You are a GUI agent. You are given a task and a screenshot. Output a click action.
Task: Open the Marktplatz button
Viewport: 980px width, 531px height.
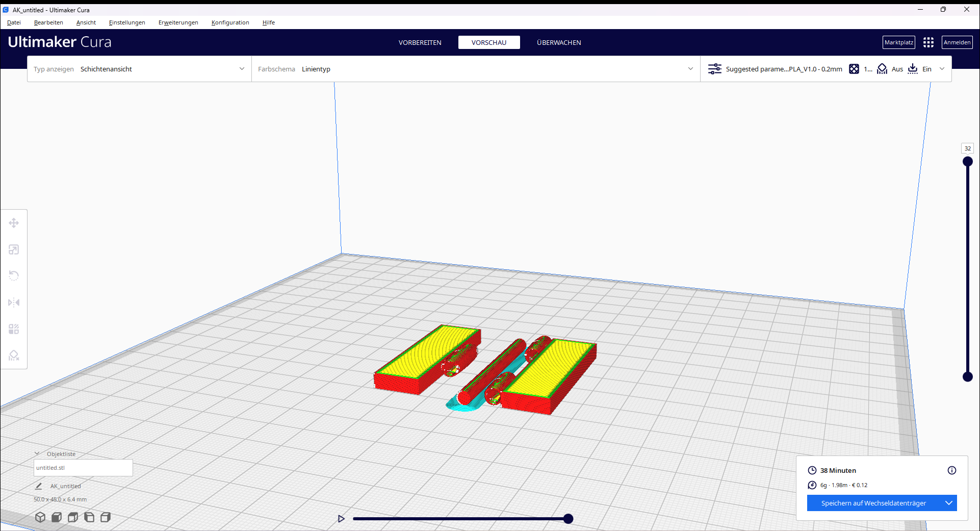point(899,42)
